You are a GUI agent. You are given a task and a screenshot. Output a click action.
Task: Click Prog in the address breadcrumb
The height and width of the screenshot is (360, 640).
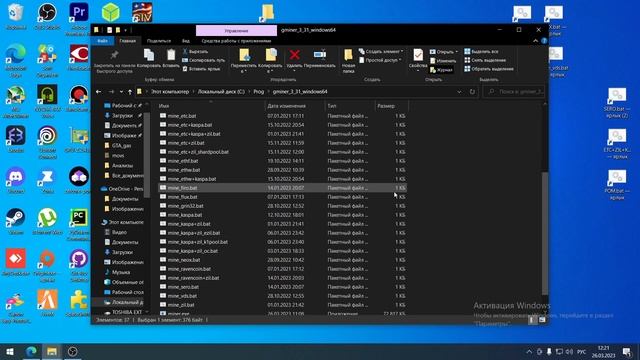click(259, 92)
